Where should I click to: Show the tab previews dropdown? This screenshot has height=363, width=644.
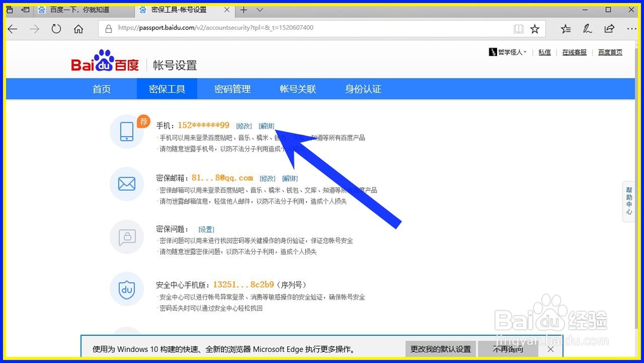click(260, 10)
